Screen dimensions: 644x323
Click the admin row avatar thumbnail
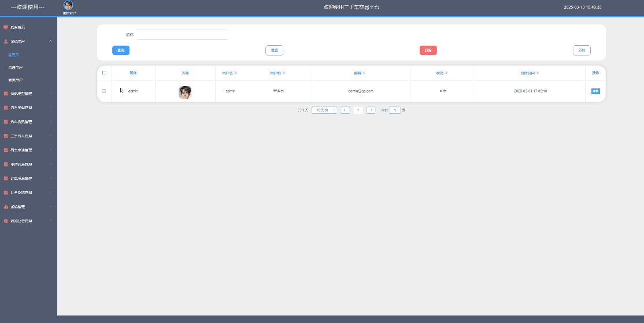point(185,92)
